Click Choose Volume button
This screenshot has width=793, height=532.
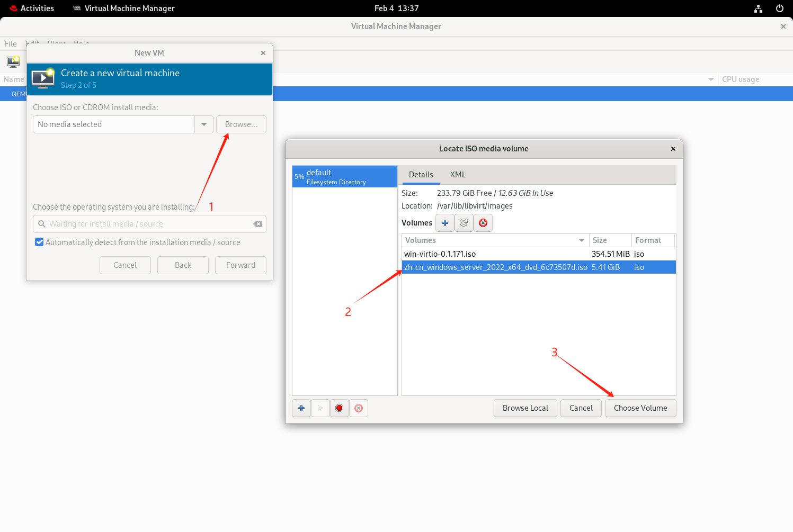640,408
